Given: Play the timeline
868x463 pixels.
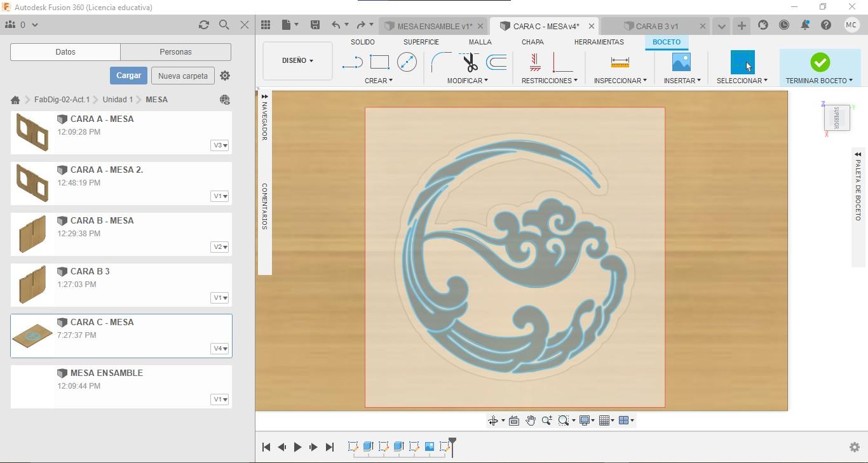Looking at the screenshot, I should 297,447.
